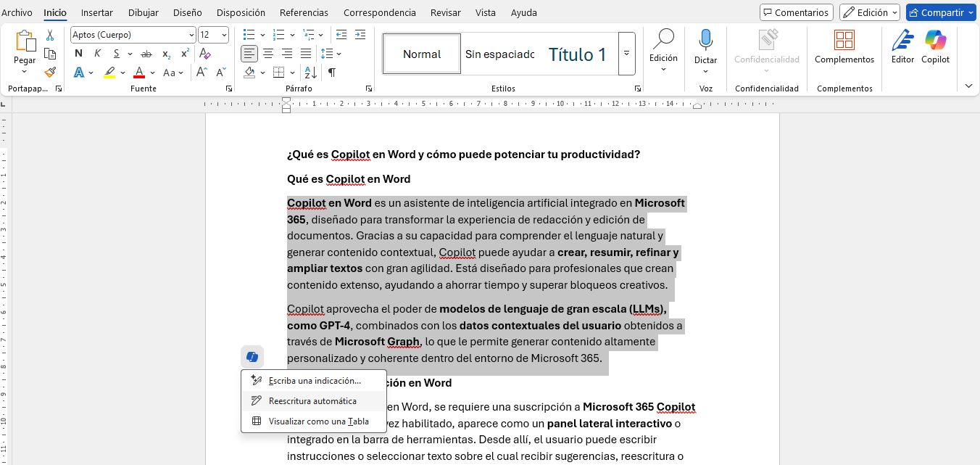This screenshot has height=465, width=980.
Task: Expand the Styles gallery
Action: 627,54
